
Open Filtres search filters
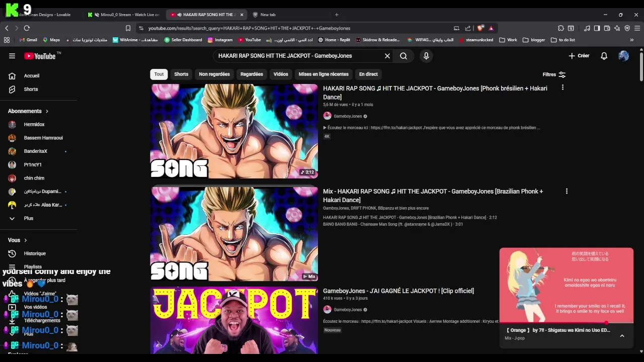554,74
